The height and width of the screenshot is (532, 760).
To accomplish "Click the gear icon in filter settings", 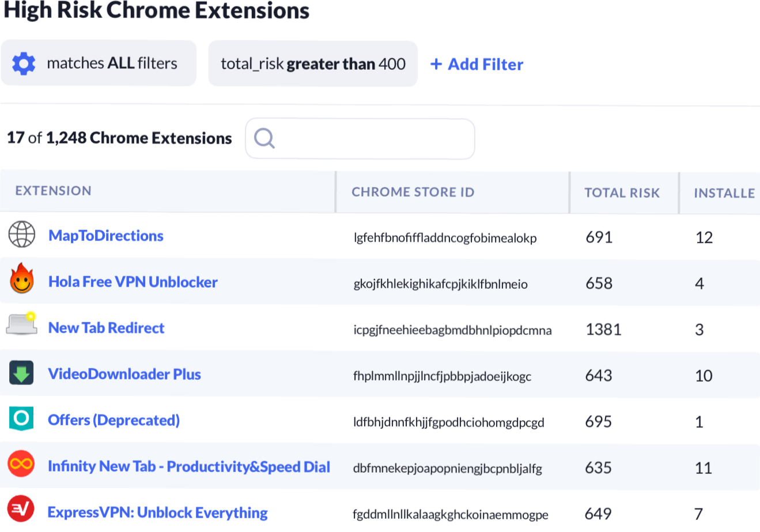I will coord(24,63).
